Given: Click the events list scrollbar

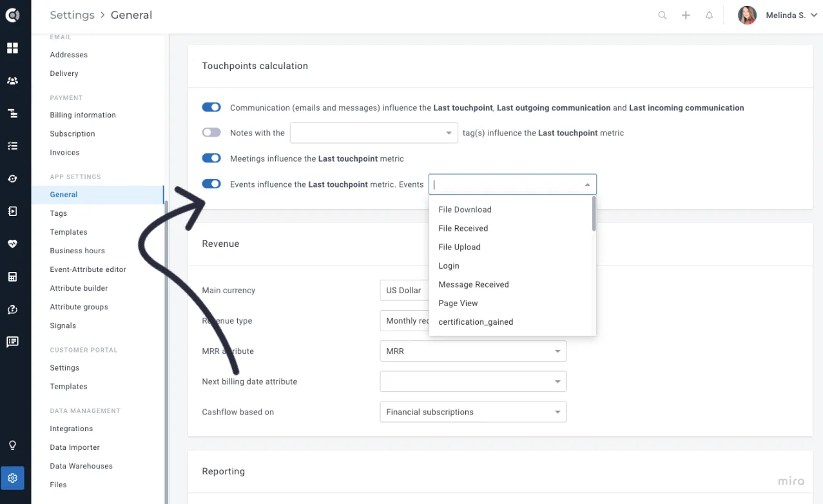Looking at the screenshot, I should (x=594, y=214).
